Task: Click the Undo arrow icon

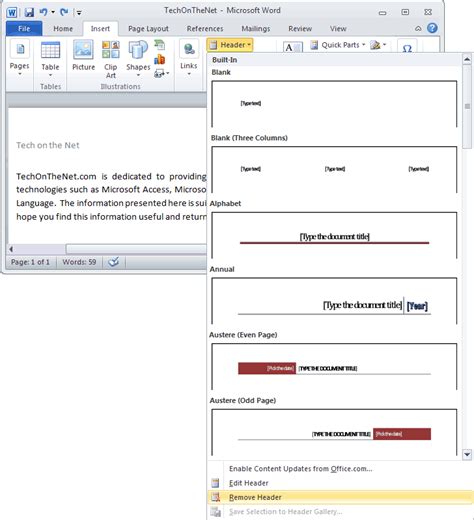Action: point(43,12)
